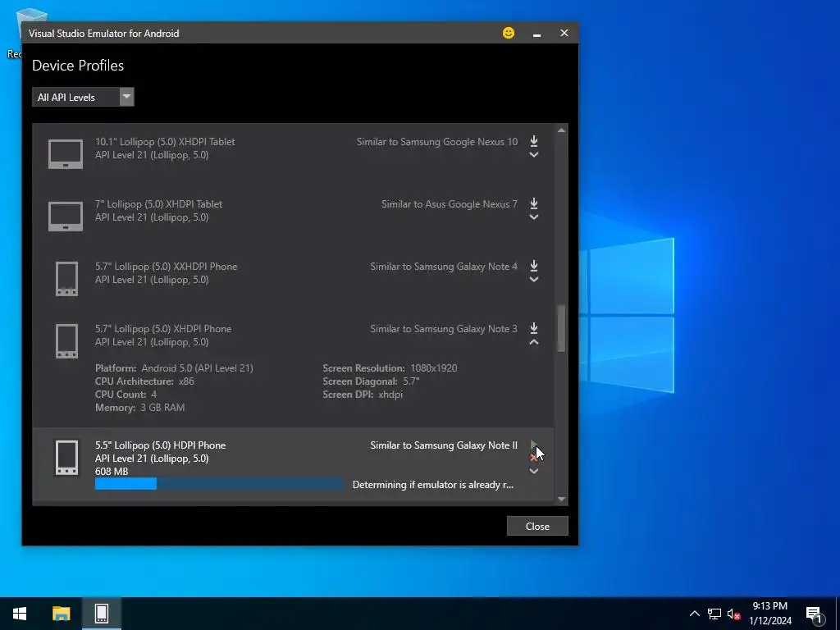Open the All API Levels dropdown
The image size is (840, 630).
coord(83,97)
